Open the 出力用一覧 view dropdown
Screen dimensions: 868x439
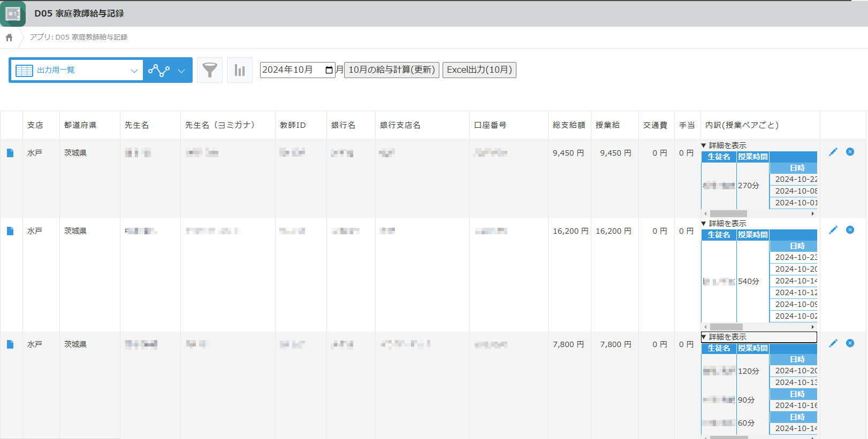point(77,70)
